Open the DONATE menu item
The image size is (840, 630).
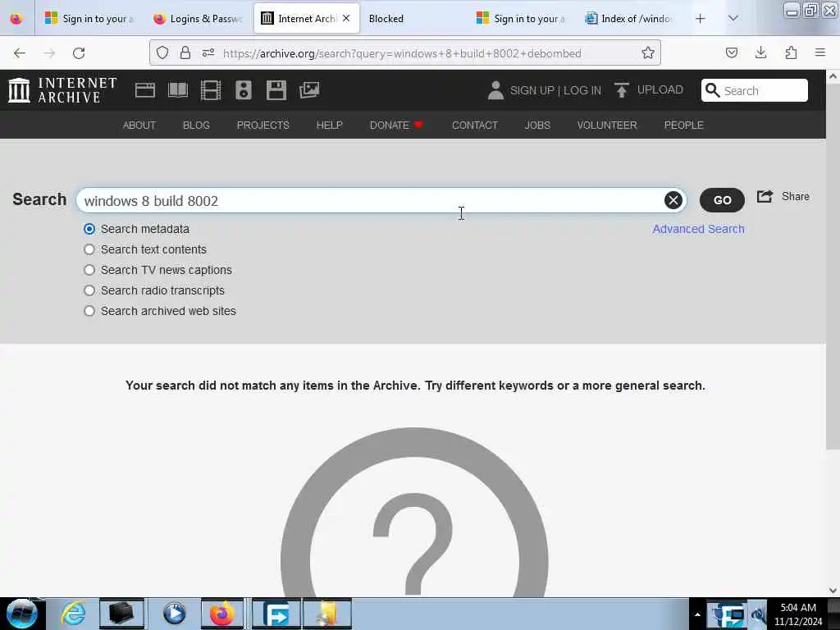(x=396, y=126)
